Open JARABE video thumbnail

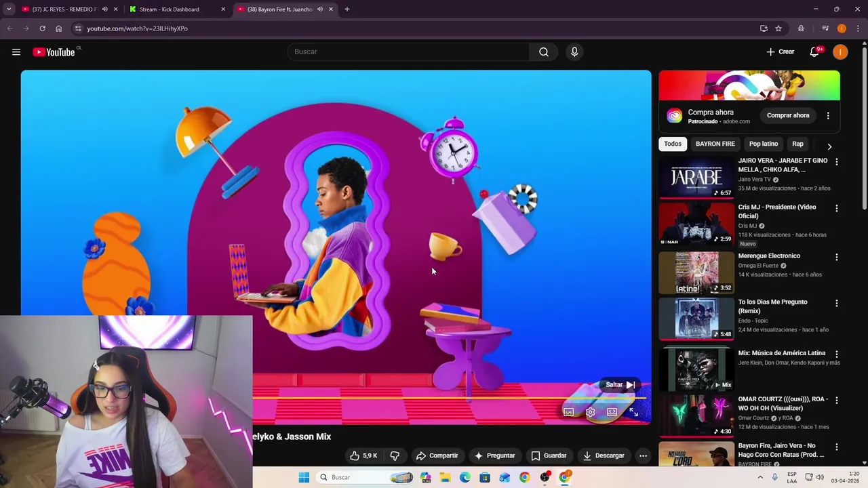point(696,178)
